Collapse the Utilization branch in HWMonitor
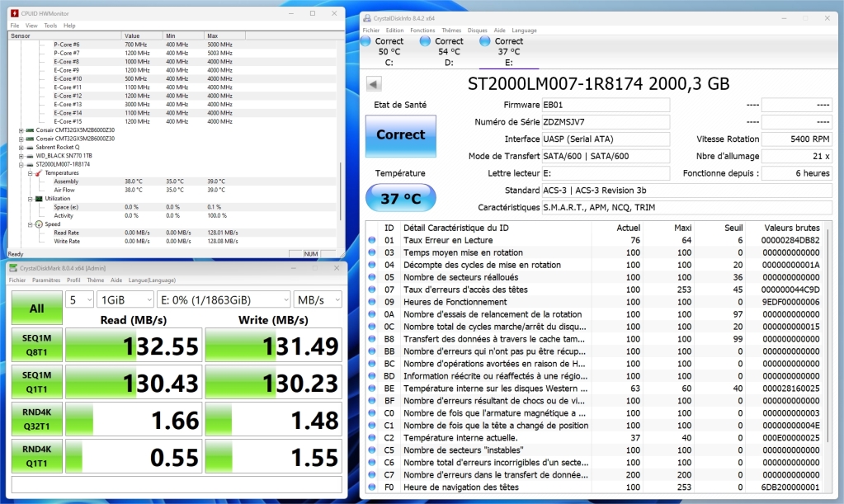 click(31, 199)
